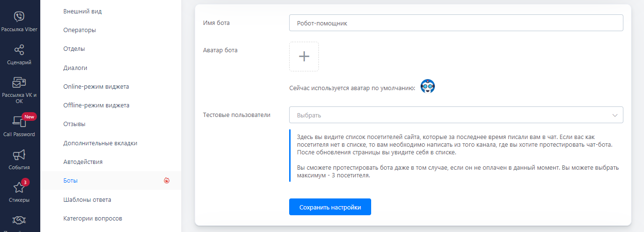Select the Call Password sidebar icon
644x232 pixels.
point(19,122)
